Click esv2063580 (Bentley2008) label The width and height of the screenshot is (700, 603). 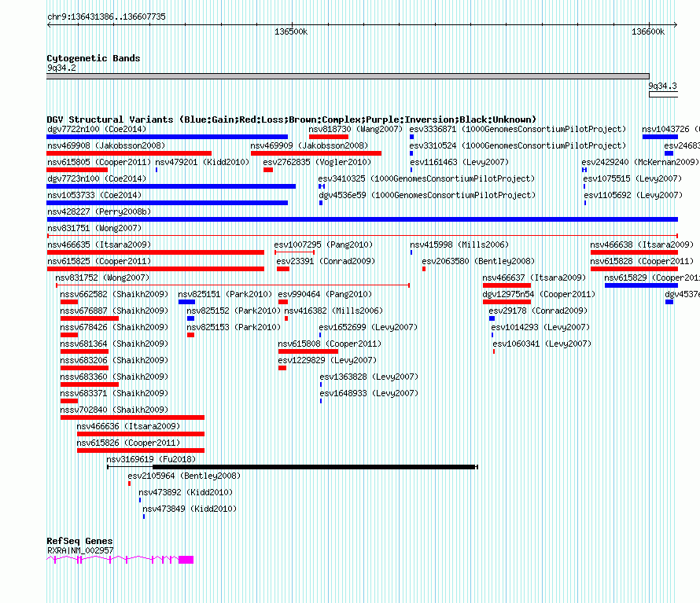tap(478, 262)
